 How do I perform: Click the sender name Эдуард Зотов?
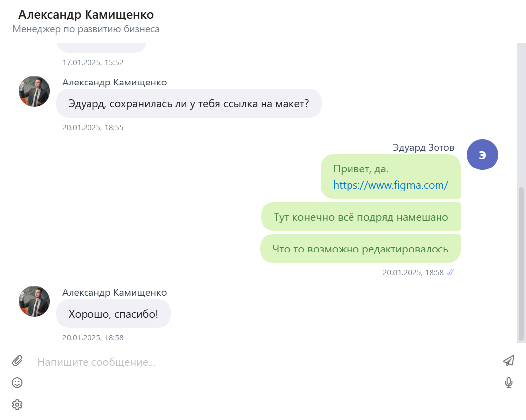click(x=424, y=147)
